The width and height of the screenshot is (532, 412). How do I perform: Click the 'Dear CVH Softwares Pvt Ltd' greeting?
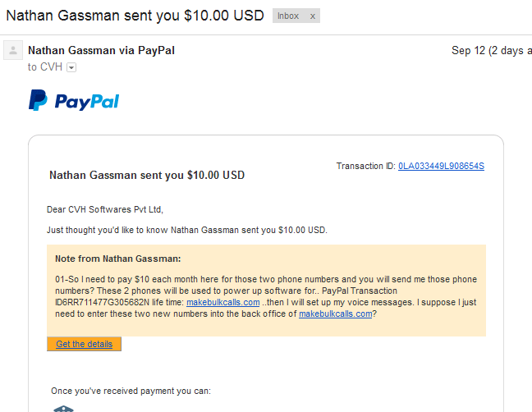click(105, 209)
